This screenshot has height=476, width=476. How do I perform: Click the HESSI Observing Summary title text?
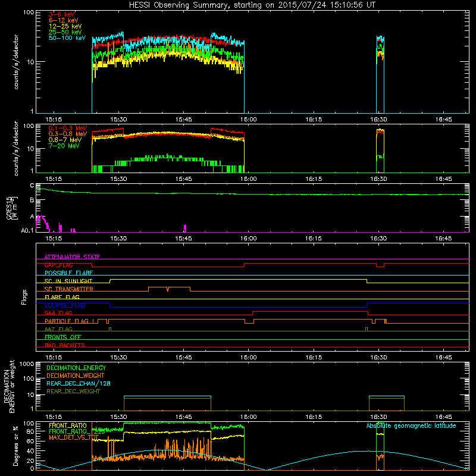(252, 5)
